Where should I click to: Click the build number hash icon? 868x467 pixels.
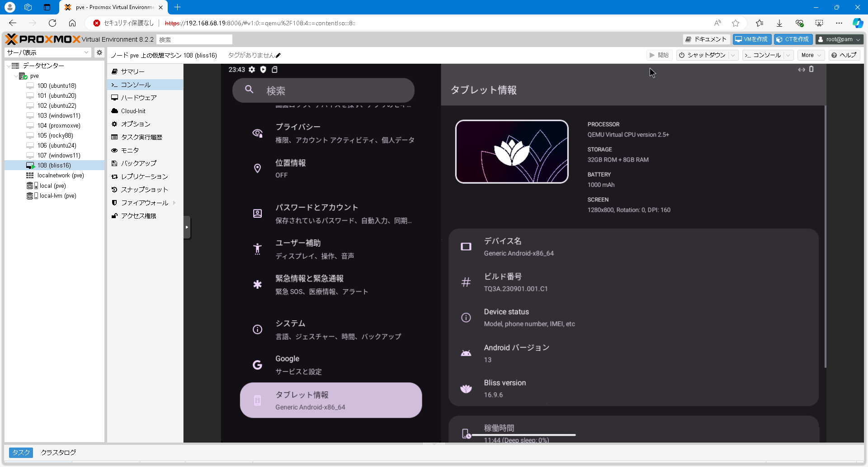point(466,282)
